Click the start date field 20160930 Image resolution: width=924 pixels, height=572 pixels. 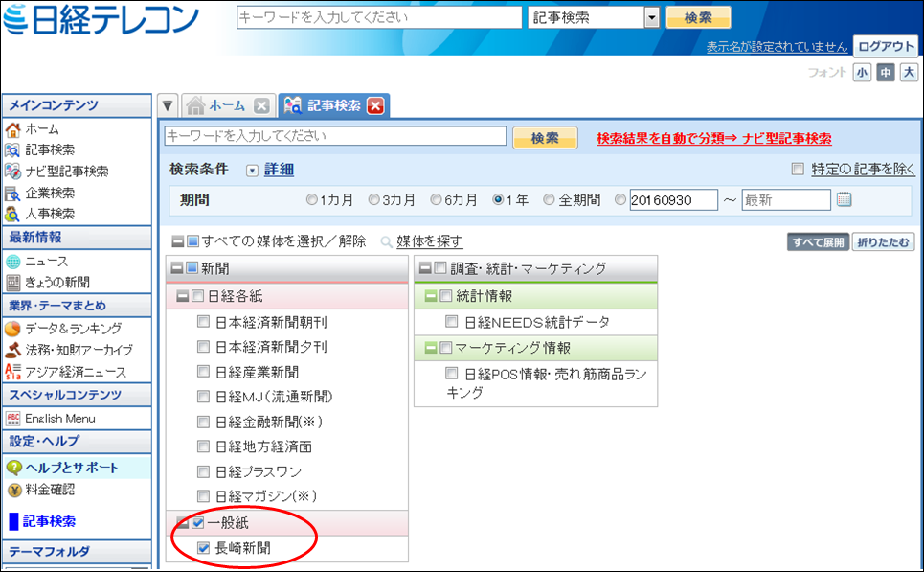point(673,200)
